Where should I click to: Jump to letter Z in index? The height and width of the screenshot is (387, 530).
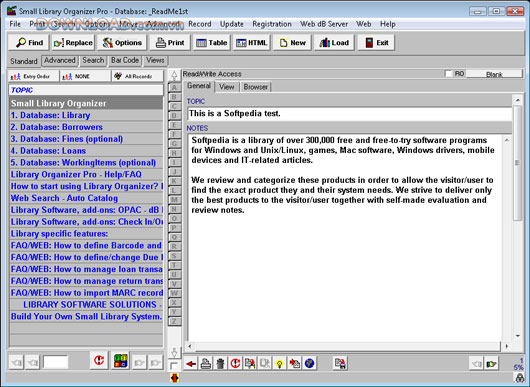coord(174,321)
